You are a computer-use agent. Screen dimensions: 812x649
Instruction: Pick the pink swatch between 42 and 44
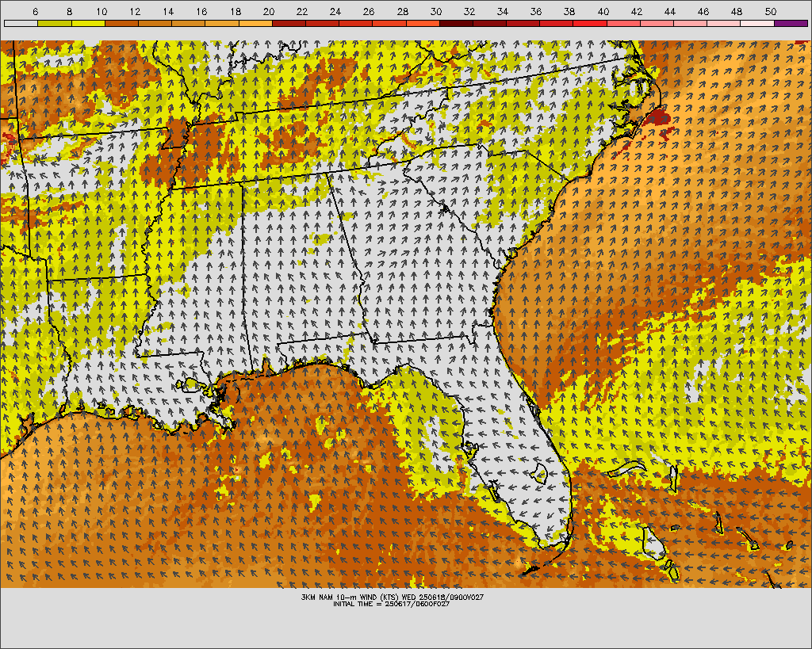[x=657, y=23]
